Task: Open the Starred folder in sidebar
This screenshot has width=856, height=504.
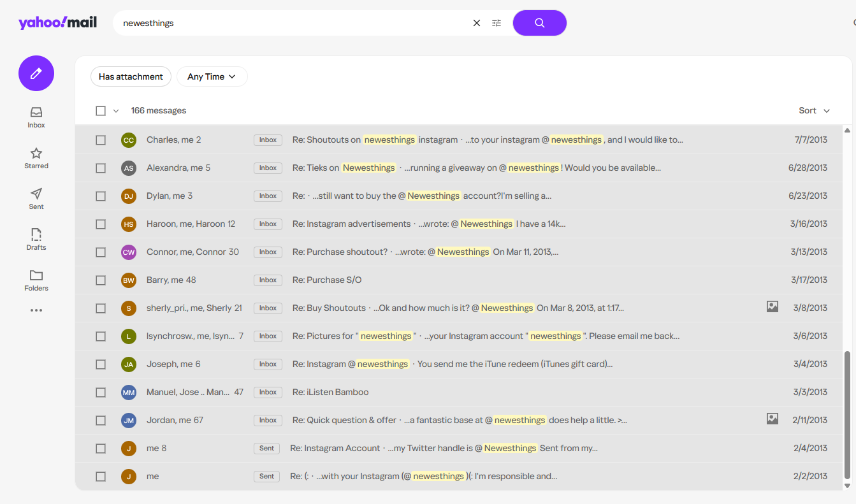Action: (36, 158)
